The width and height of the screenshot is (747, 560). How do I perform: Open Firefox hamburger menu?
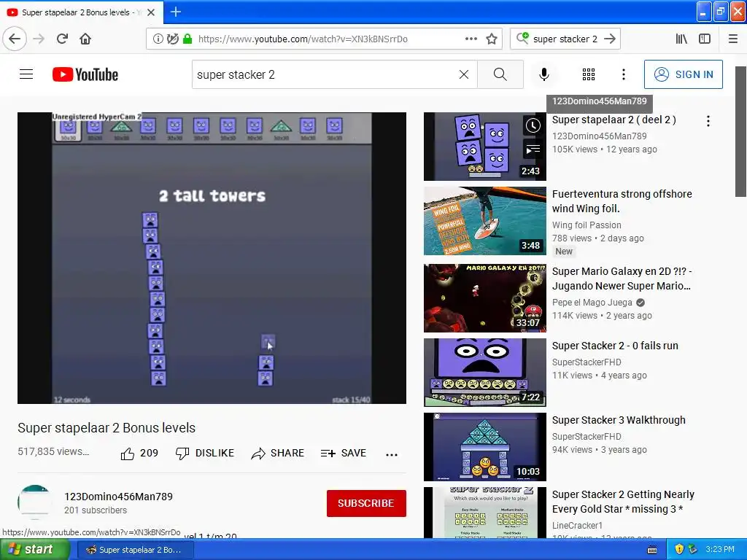click(733, 39)
